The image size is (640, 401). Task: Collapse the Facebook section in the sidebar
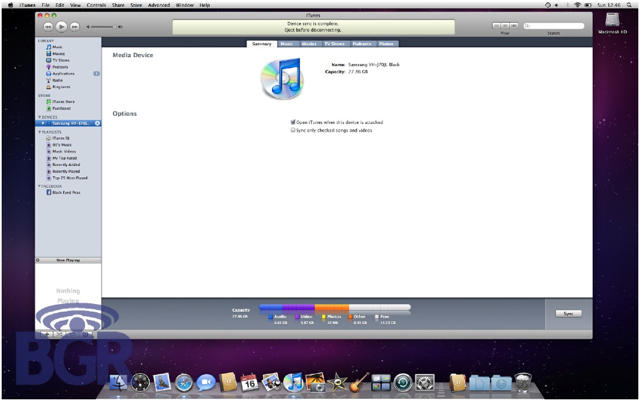38,186
